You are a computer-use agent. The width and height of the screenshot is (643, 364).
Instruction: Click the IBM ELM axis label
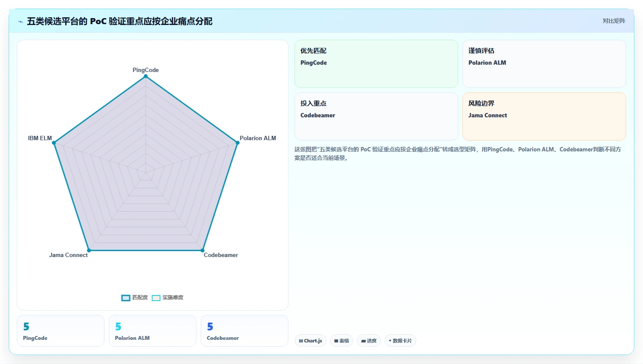click(x=40, y=138)
